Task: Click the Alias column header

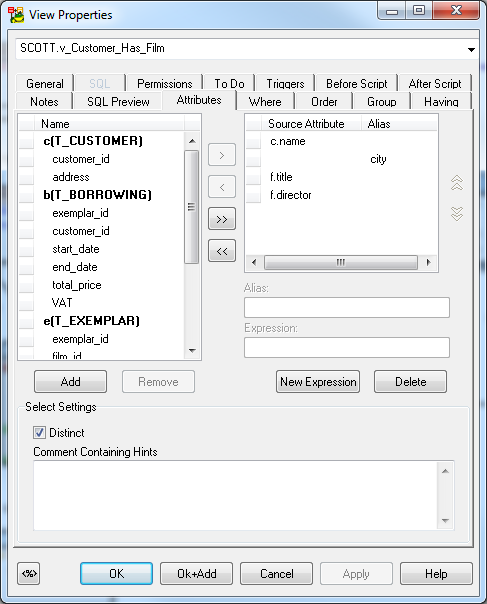Action: pyautogui.click(x=399, y=124)
